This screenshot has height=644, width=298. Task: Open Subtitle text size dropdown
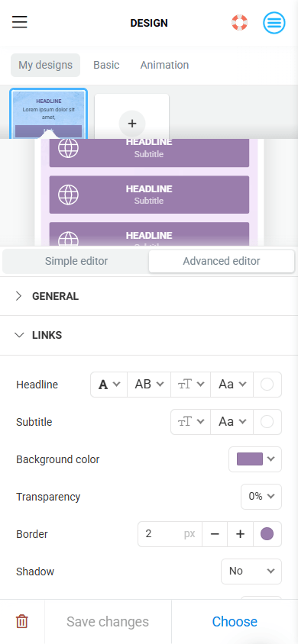(x=191, y=422)
